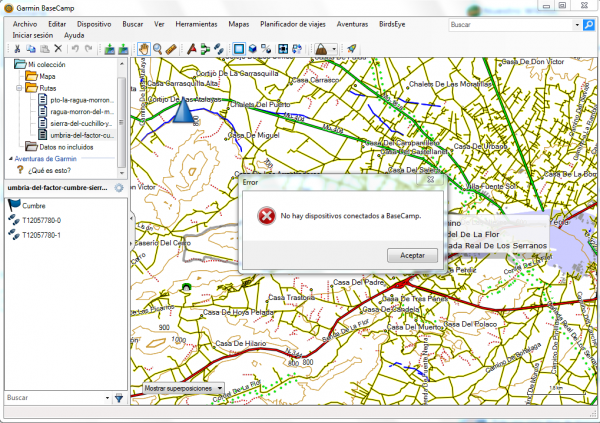Click the Cut scissors icon
Image resolution: width=600 pixels, height=423 pixels.
click(17, 49)
